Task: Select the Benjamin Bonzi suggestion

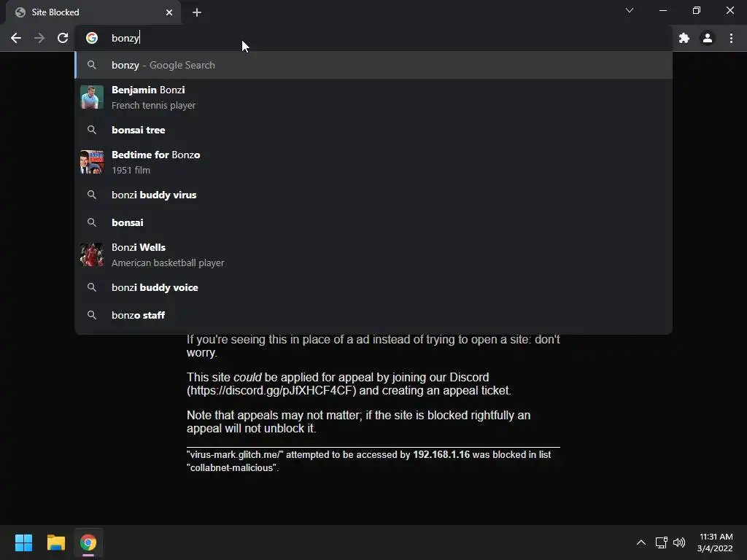Action: 373,97
